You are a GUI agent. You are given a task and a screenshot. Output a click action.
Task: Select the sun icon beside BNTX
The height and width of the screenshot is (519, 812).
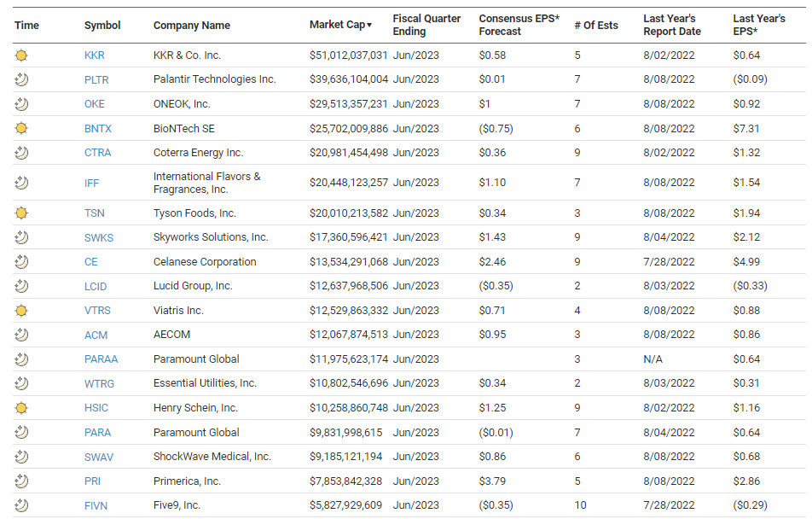(21, 129)
